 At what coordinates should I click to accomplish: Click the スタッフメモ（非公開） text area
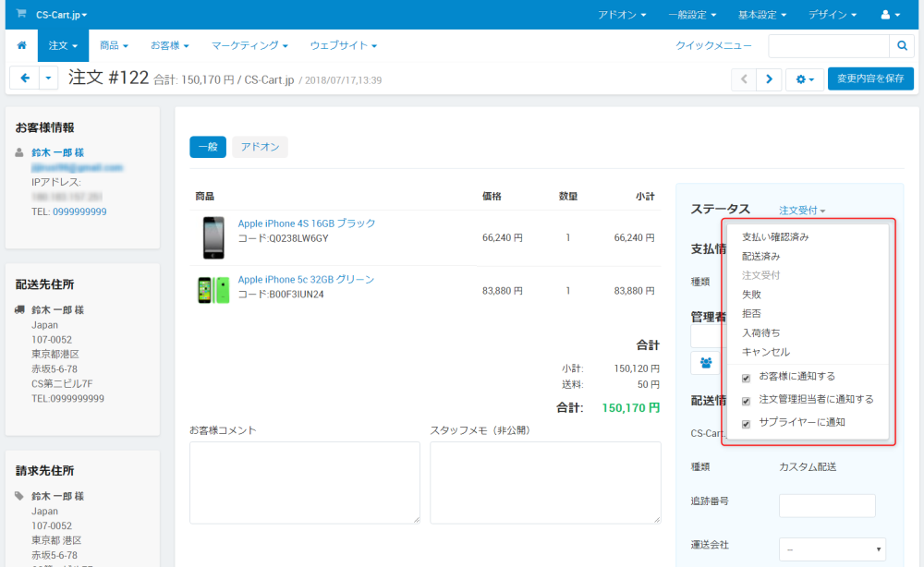click(x=545, y=482)
